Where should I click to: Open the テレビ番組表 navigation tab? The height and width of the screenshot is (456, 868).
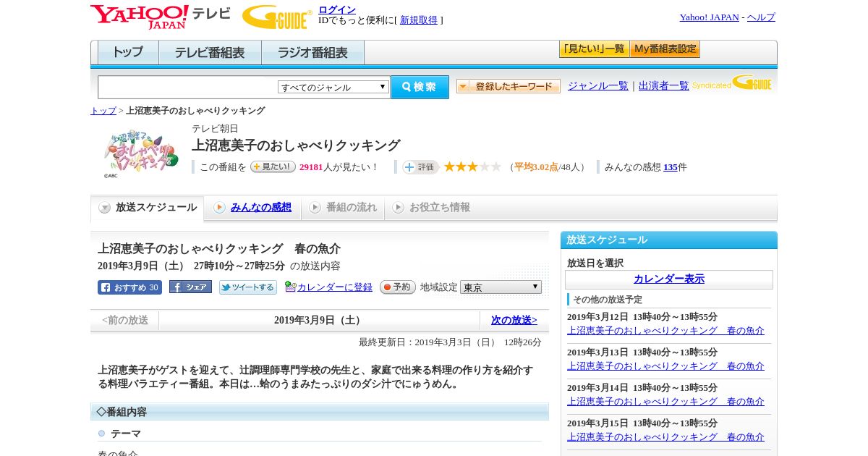tap(210, 52)
